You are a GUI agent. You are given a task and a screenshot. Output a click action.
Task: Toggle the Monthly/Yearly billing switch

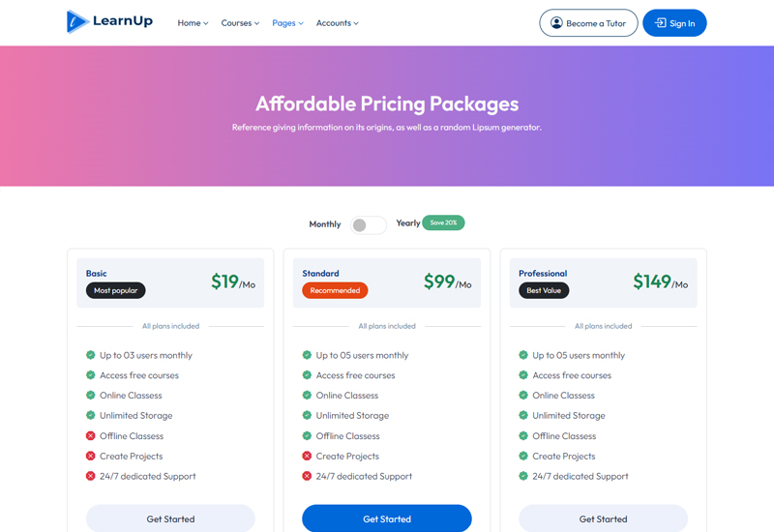(x=368, y=225)
